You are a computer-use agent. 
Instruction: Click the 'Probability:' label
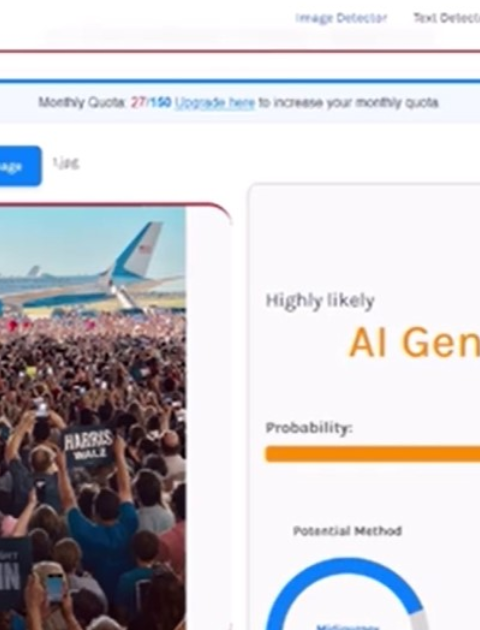[x=308, y=428]
